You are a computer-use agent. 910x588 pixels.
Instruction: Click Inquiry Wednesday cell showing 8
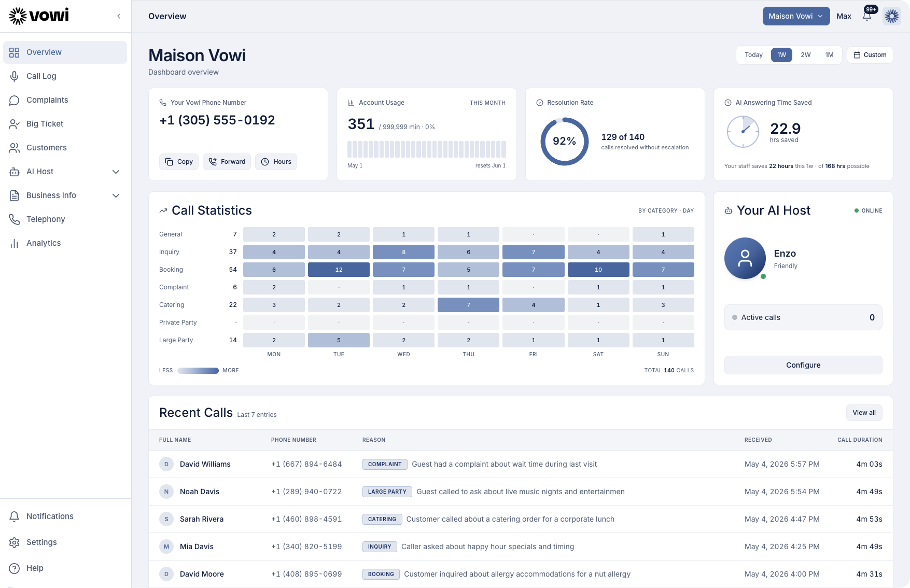403,252
